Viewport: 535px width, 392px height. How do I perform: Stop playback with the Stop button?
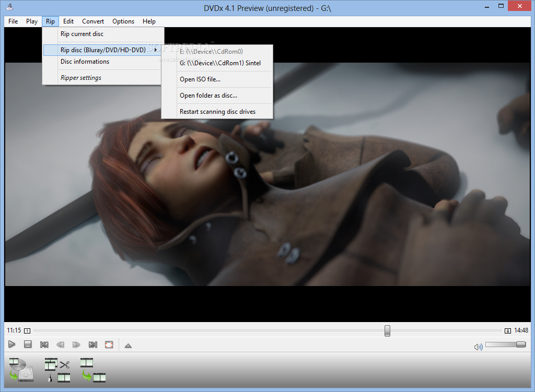(28, 345)
